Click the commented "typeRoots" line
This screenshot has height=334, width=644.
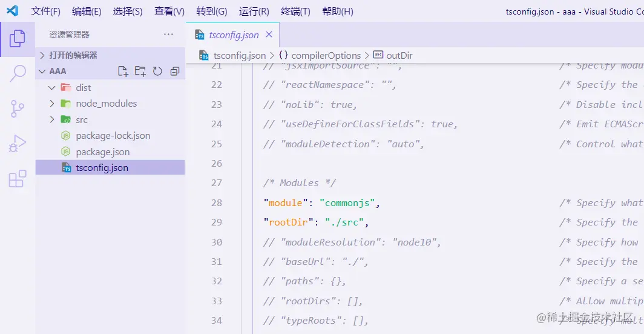pyautogui.click(x=316, y=320)
